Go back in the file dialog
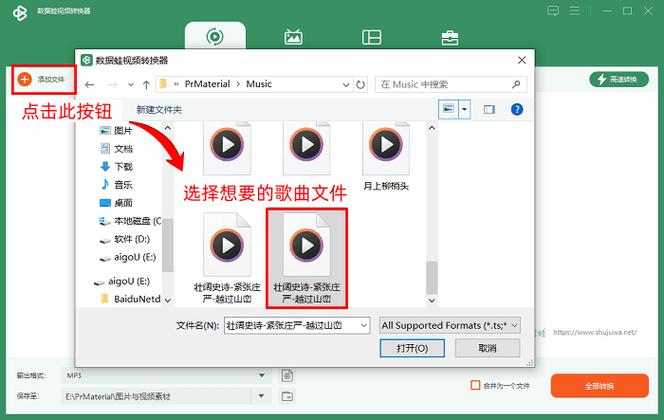This screenshot has width=664, height=420. pos(89,85)
